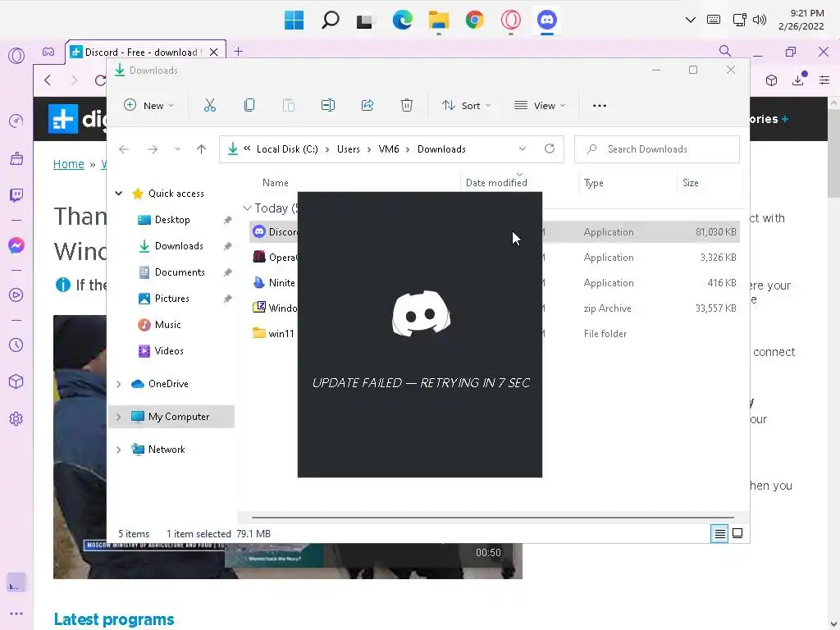Open Opera downloads icon in toolbar
The height and width of the screenshot is (630, 840).
798,80
